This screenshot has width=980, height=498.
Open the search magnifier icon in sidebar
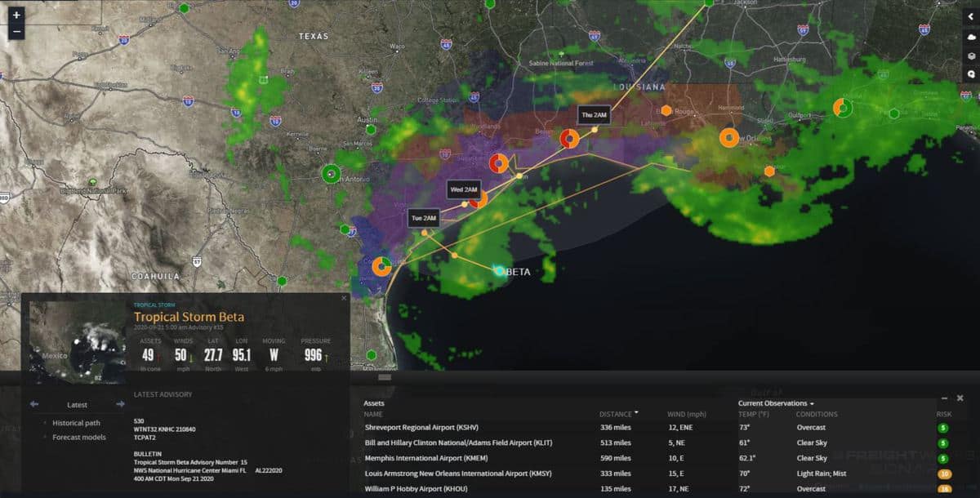point(971,73)
